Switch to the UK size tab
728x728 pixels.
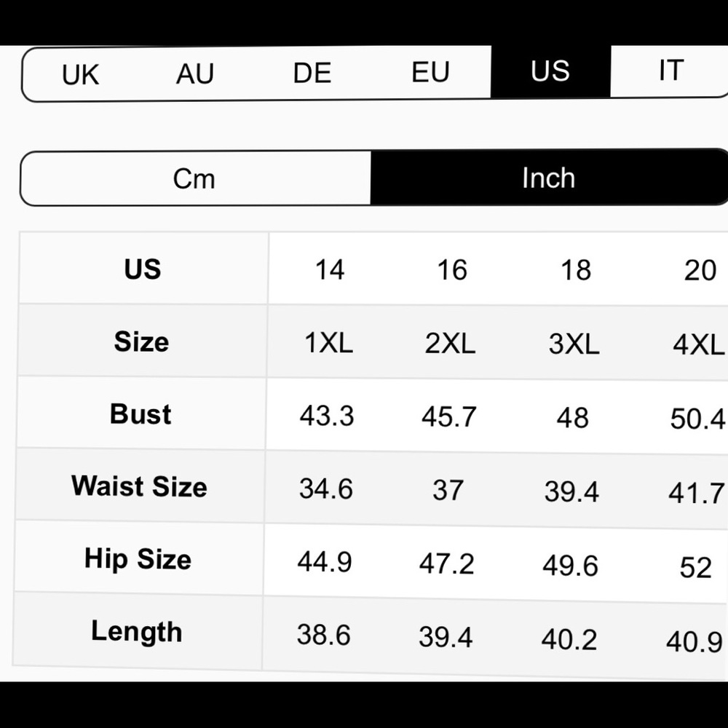tap(80, 74)
